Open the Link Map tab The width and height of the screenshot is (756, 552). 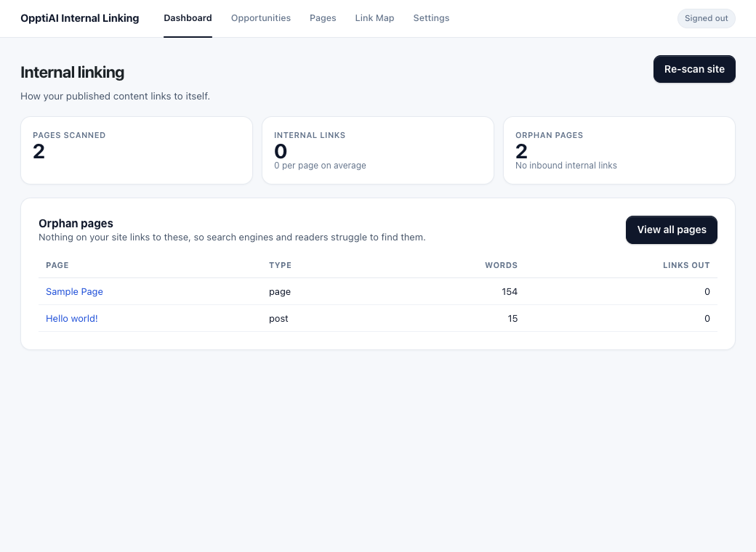(x=374, y=18)
